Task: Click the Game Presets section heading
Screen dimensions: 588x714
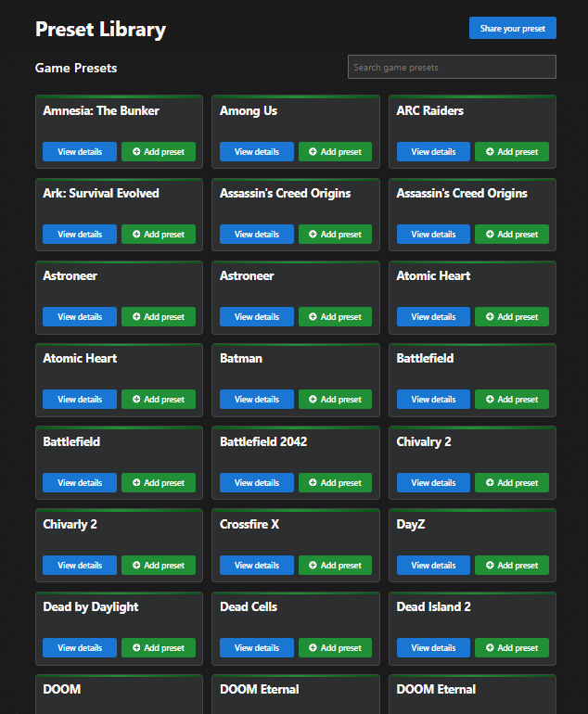Action: click(x=76, y=68)
